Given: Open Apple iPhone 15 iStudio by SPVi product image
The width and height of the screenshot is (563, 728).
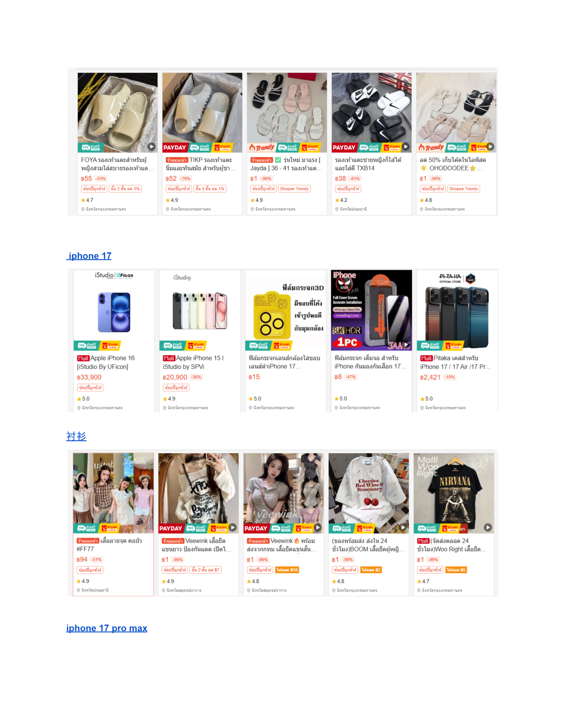Looking at the screenshot, I should pyautogui.click(x=200, y=310).
